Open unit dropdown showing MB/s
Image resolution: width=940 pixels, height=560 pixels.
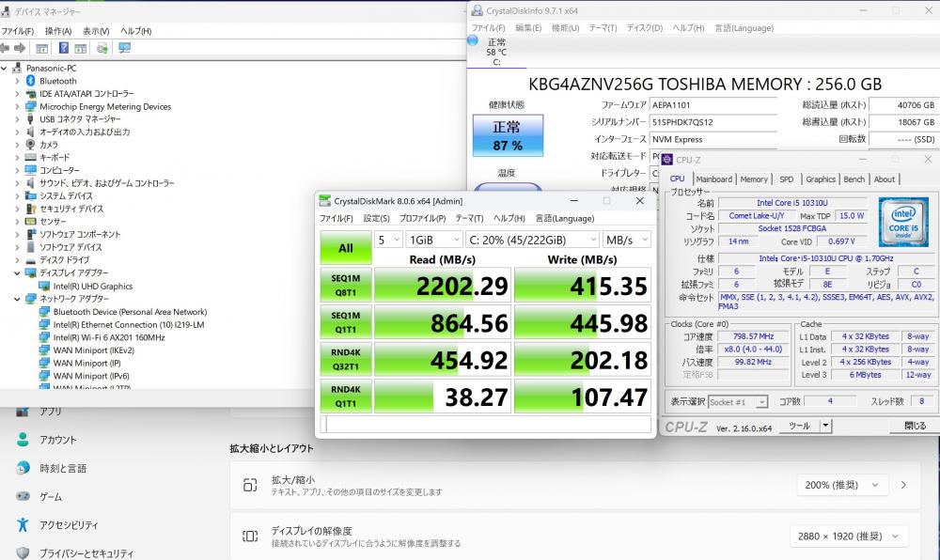click(x=626, y=240)
